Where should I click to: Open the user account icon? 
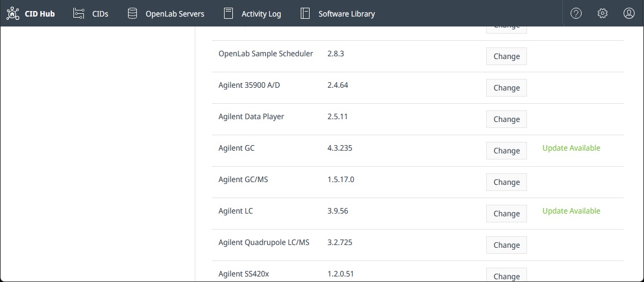(629, 14)
